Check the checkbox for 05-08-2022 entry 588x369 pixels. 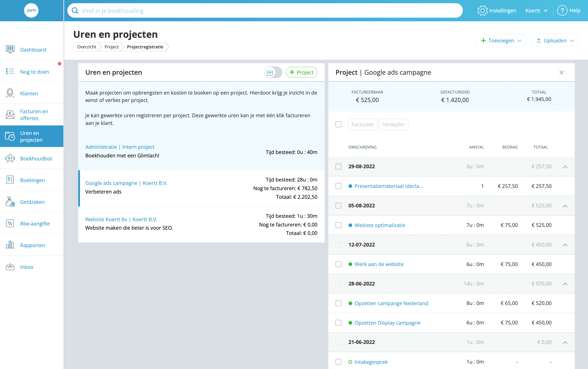tap(338, 205)
